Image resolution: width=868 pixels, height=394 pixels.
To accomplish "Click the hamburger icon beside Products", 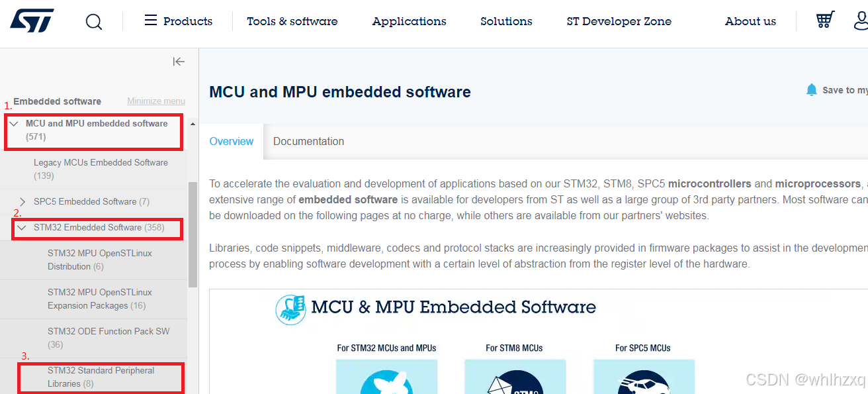I will click(150, 21).
